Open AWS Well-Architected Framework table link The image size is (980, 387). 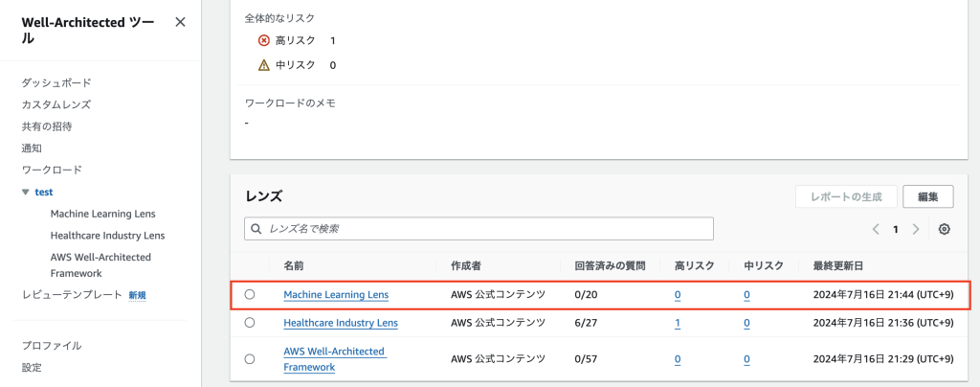[x=335, y=359]
